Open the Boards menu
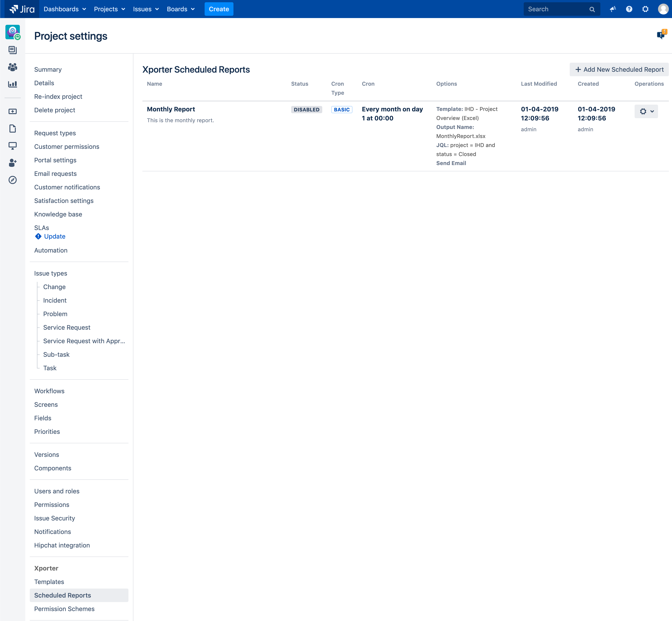672x621 pixels. coord(180,9)
